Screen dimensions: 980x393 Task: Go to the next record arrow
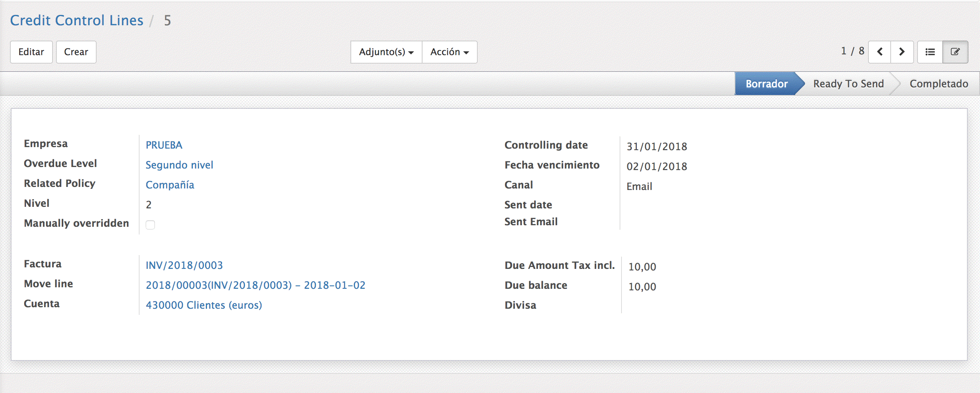point(902,52)
